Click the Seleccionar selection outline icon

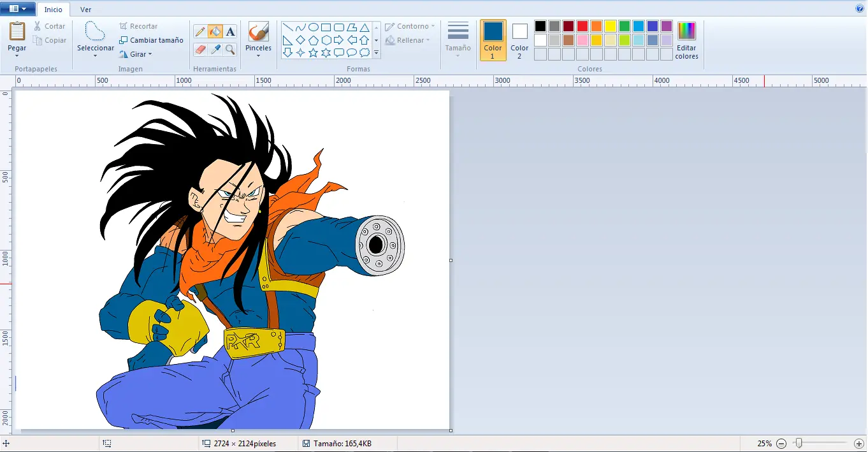pos(95,31)
